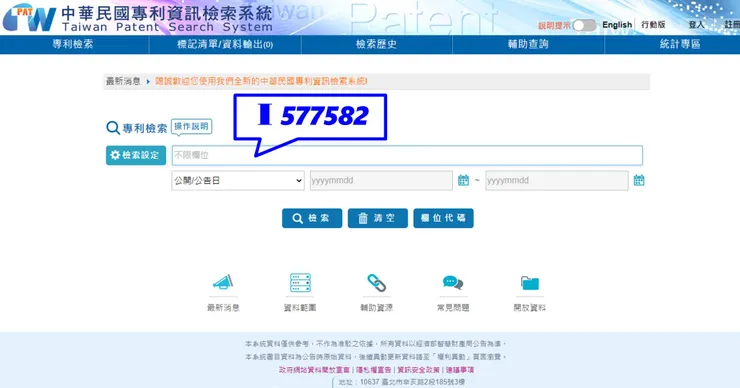Image resolution: width=740 pixels, height=388 pixels.
Task: Open the 輔助查詢 menu
Action: pos(528,44)
